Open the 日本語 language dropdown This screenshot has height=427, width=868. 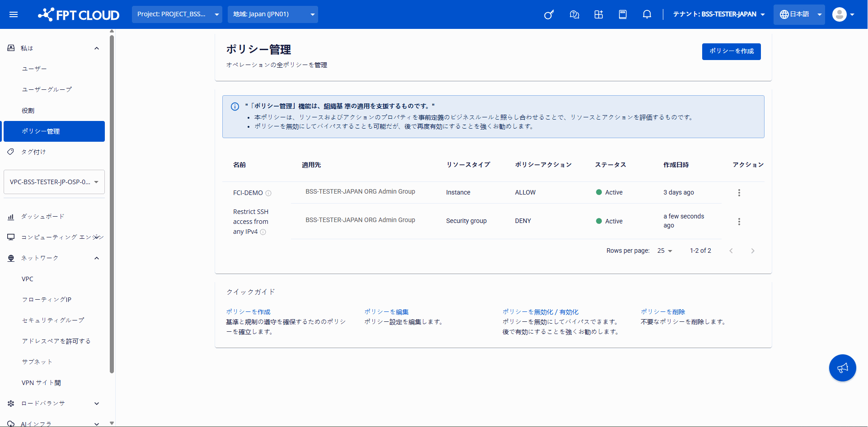(x=799, y=14)
